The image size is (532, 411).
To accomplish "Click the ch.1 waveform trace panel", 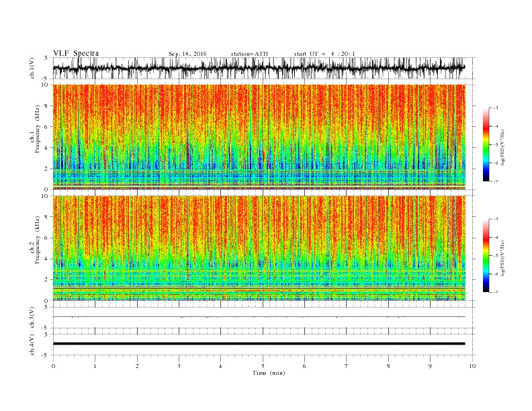I will [263, 68].
